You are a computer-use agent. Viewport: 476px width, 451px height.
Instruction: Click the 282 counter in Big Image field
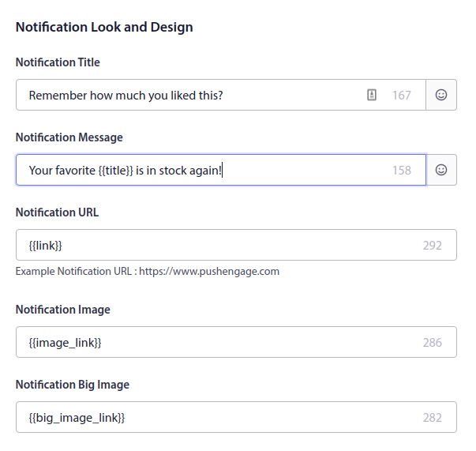(432, 417)
